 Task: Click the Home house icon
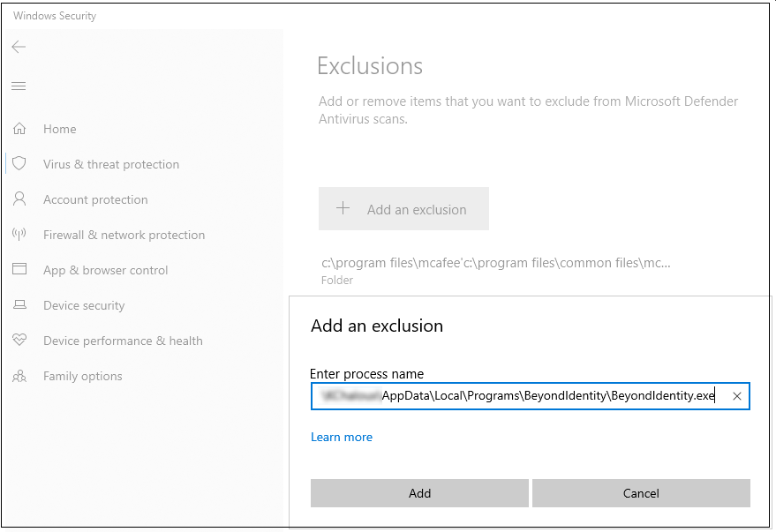coord(19,129)
